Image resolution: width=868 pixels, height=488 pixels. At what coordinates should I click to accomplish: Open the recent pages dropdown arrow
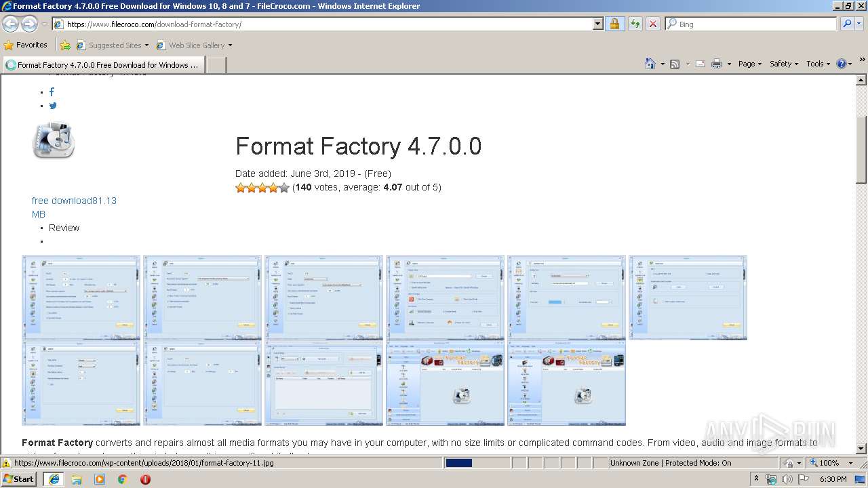click(44, 24)
